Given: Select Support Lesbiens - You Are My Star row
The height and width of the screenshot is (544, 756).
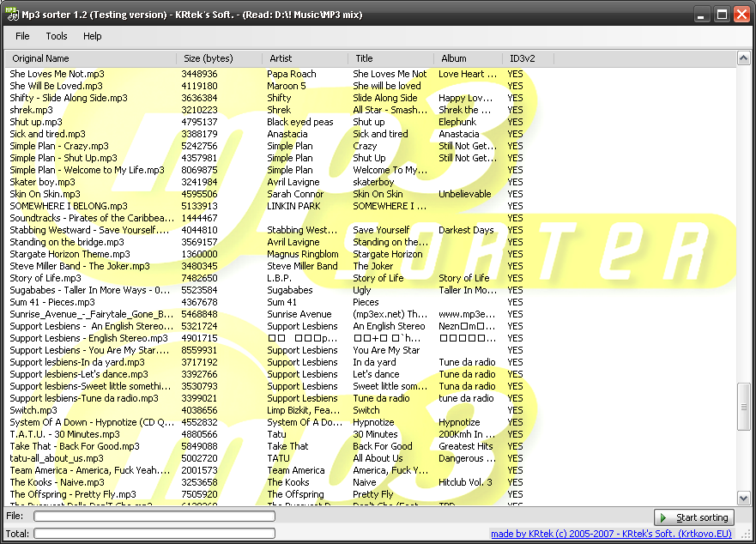Looking at the screenshot, I should tap(89, 350).
